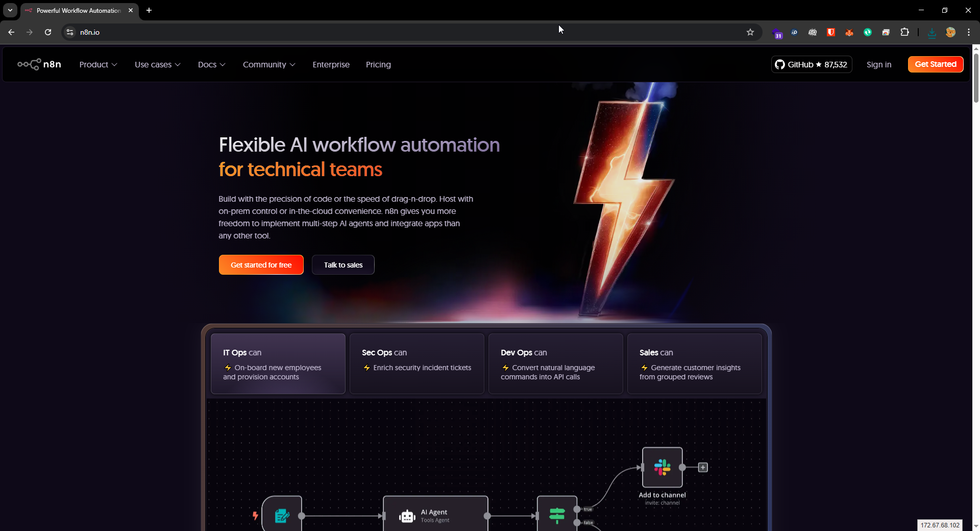Screen dimensions: 980x531
Task: Click the Talk to sales button
Action: coord(343,265)
